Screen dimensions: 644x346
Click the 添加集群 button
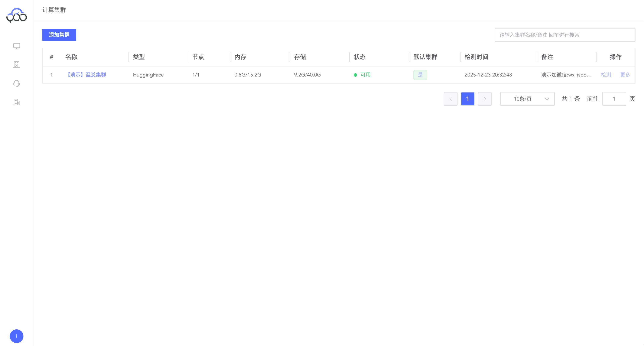coord(59,35)
